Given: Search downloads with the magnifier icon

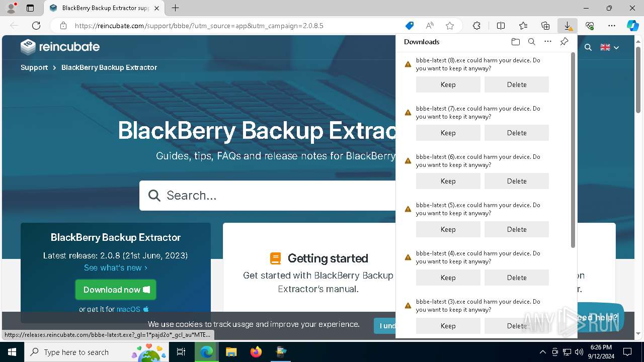Looking at the screenshot, I should (x=531, y=42).
